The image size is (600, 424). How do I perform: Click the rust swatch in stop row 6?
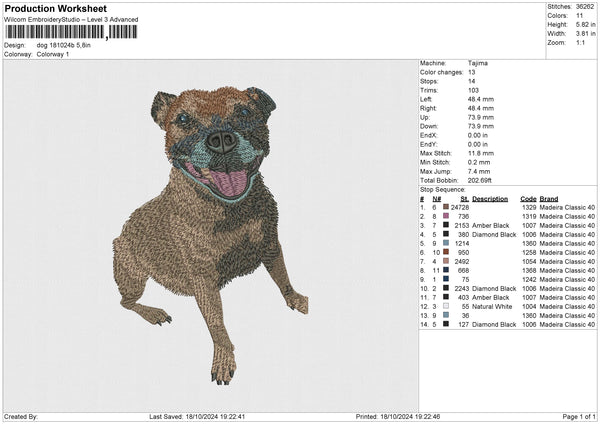(x=446, y=252)
